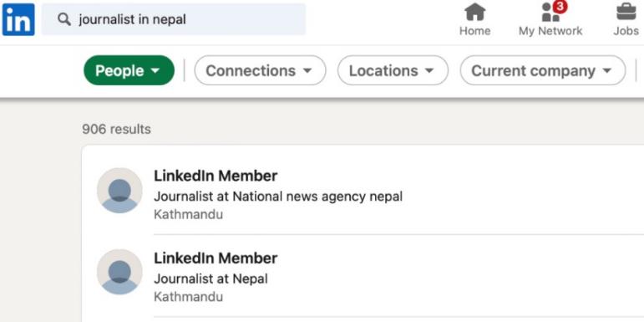This screenshot has width=644, height=322.
Task: Select the Jobs label in navigation
Action: (626, 31)
